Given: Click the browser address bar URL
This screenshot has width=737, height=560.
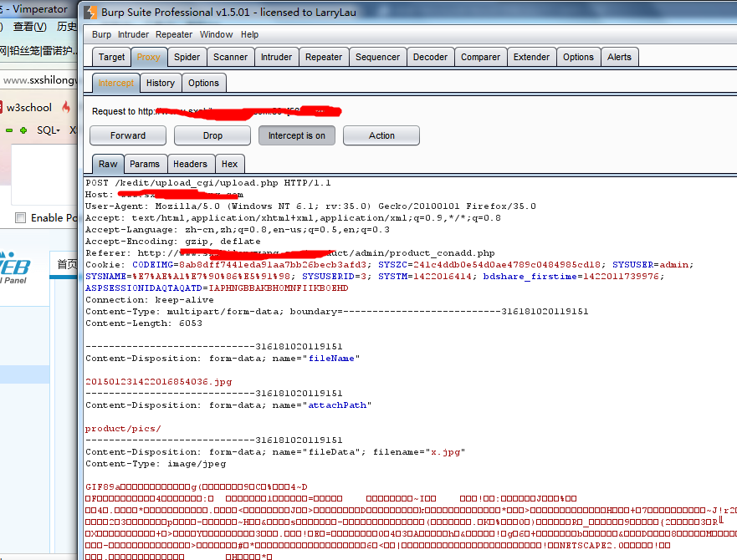Looking at the screenshot, I should pyautogui.click(x=39, y=80).
